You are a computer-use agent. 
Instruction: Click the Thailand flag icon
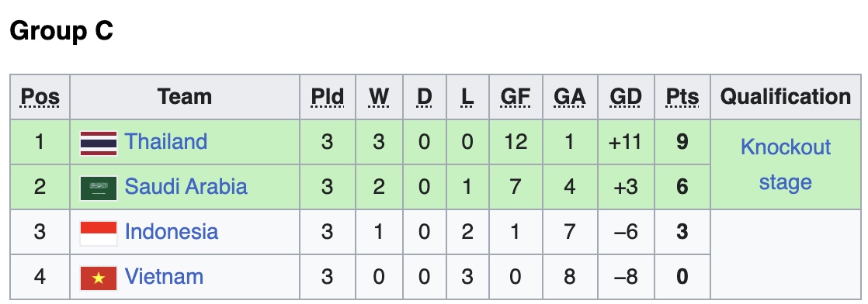[99, 143]
